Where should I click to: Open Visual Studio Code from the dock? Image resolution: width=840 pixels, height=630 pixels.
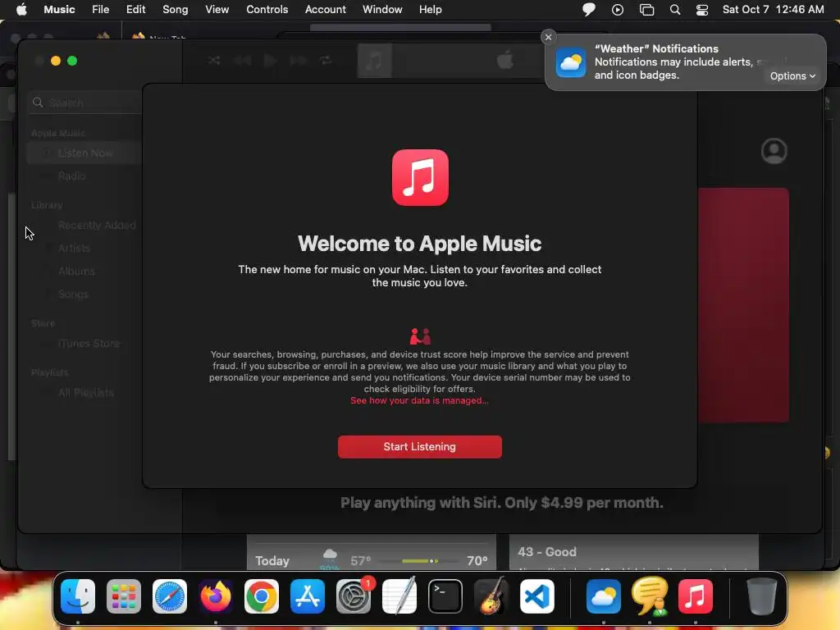(x=537, y=596)
